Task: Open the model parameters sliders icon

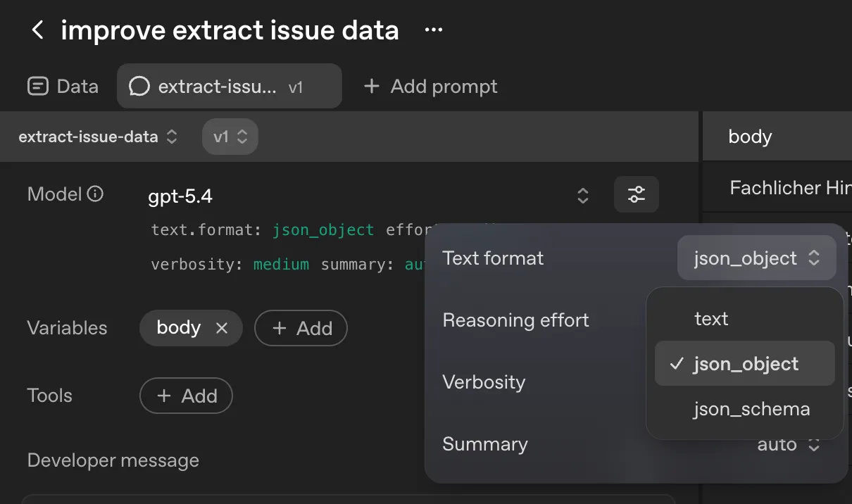Action: tap(636, 194)
